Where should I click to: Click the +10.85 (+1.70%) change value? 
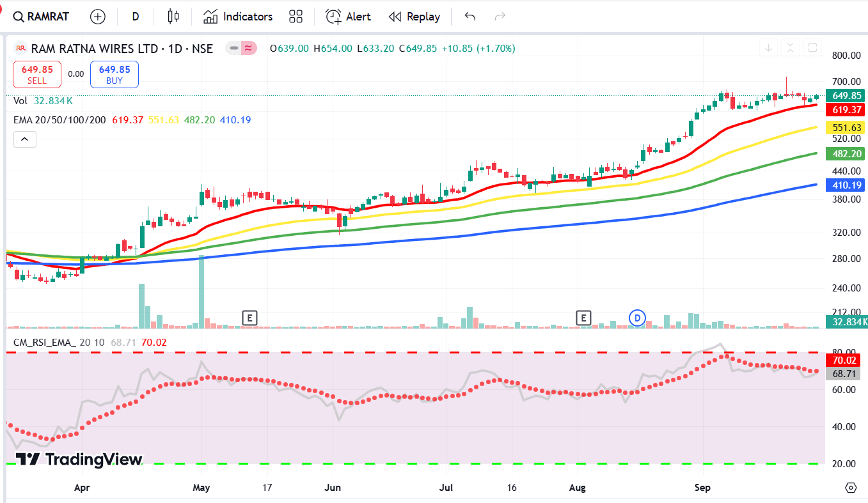tap(478, 48)
